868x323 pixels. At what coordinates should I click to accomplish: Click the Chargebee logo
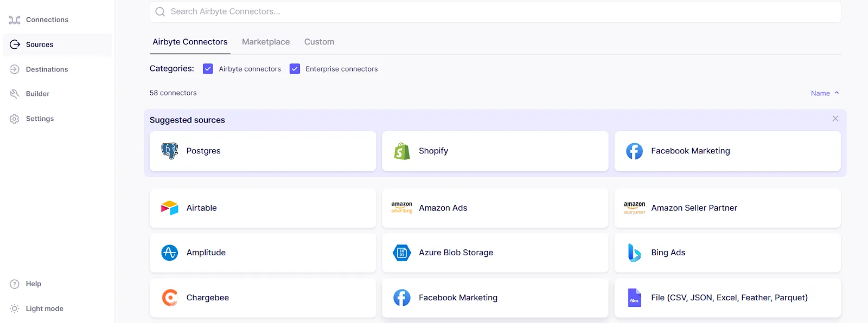170,298
